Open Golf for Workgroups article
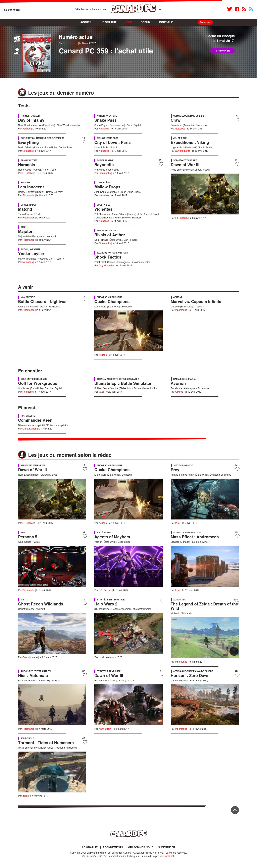The width and height of the screenshot is (257, 868). tap(38, 383)
